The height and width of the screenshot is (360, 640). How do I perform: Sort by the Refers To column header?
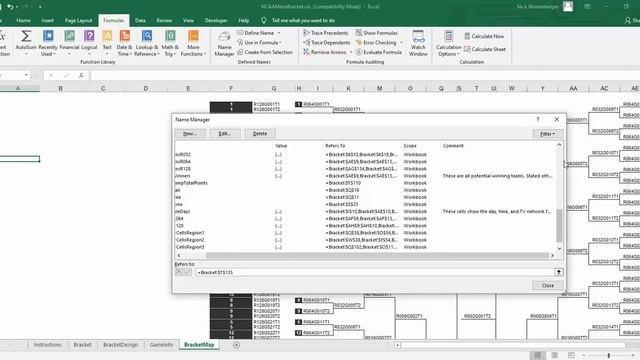pyautogui.click(x=335, y=146)
